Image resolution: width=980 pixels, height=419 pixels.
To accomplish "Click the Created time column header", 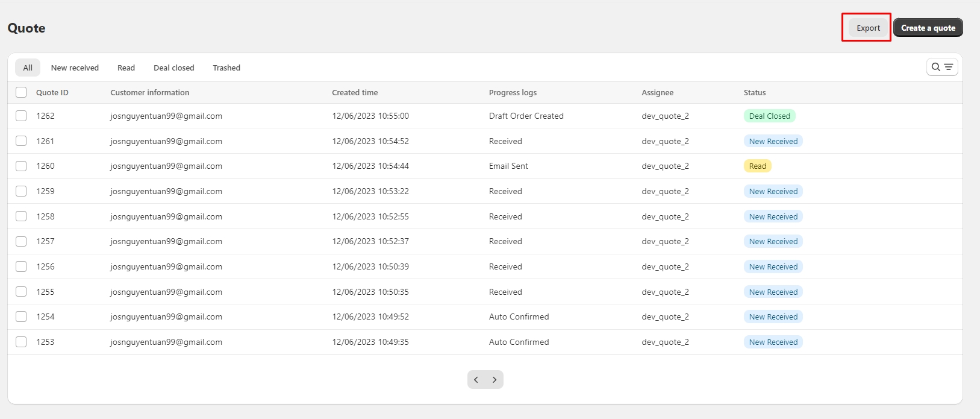I will (355, 92).
